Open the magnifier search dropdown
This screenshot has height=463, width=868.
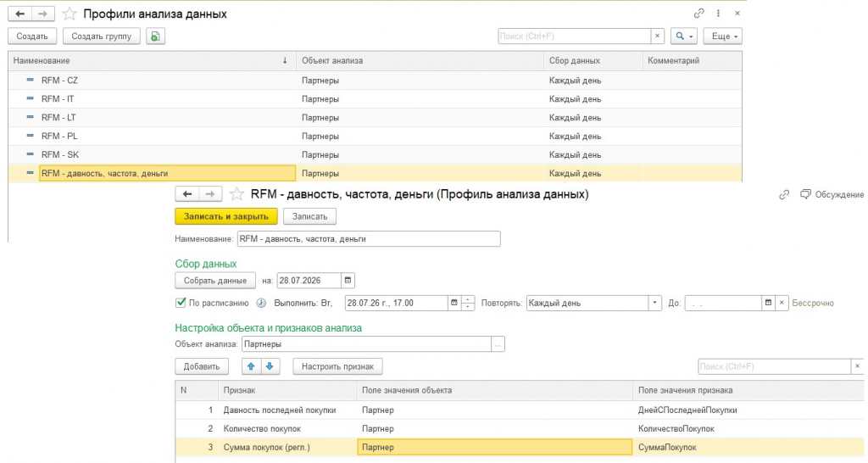[684, 36]
